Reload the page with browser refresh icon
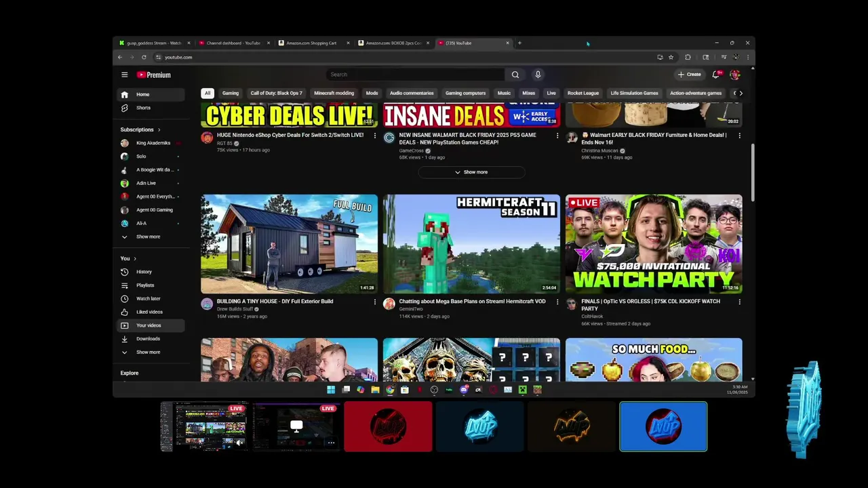This screenshot has width=868, height=488. click(x=144, y=57)
